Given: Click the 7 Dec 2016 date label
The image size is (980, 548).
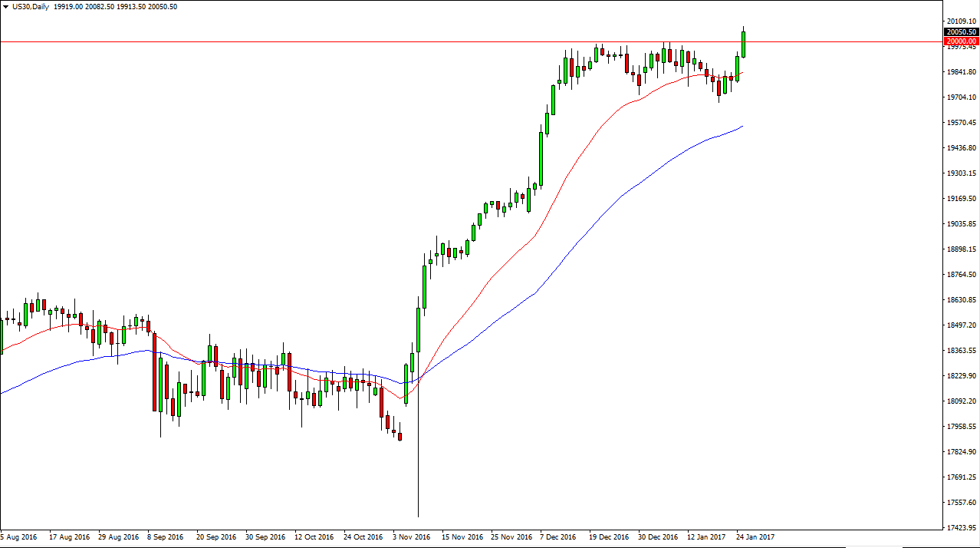Looking at the screenshot, I should (x=558, y=537).
